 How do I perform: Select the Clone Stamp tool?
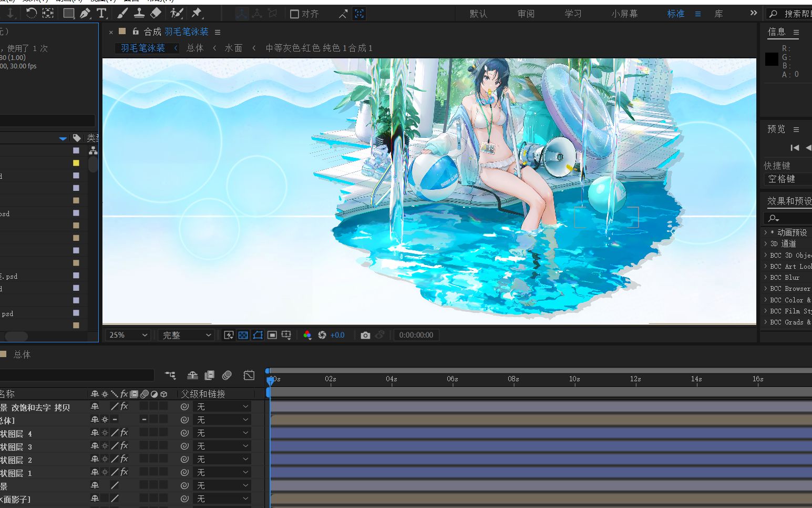(139, 13)
